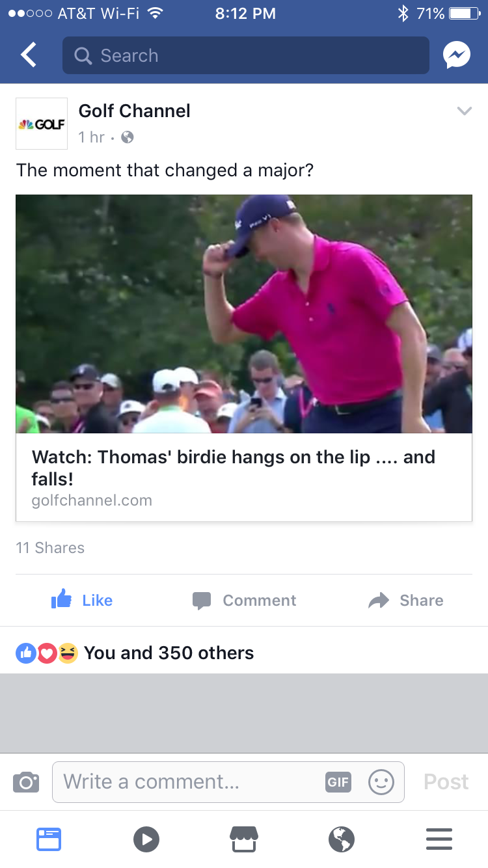488x868 pixels.
Task: Open the Golf Channel page name link
Action: [x=135, y=111]
